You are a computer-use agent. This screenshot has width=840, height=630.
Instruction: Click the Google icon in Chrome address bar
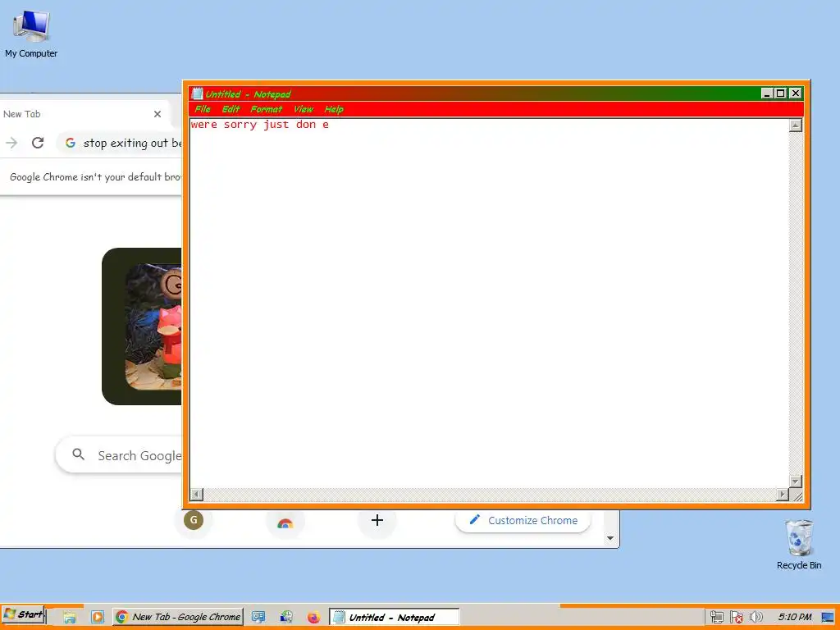point(71,143)
